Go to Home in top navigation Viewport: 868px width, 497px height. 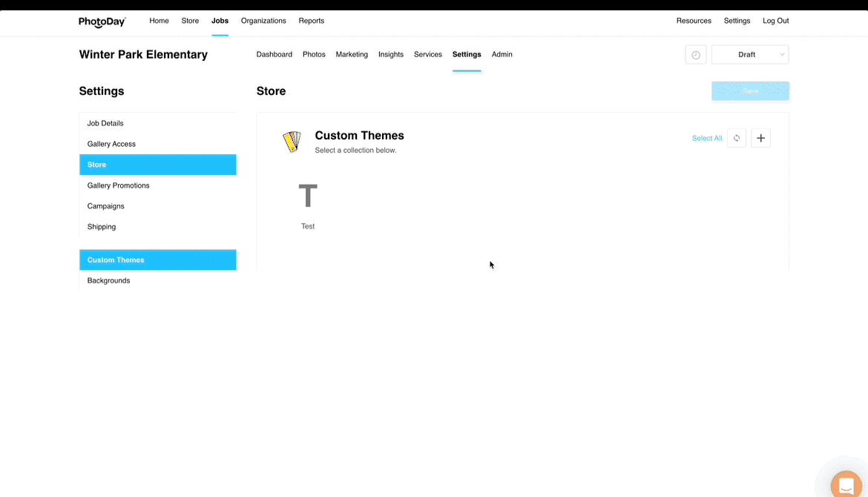tap(159, 21)
